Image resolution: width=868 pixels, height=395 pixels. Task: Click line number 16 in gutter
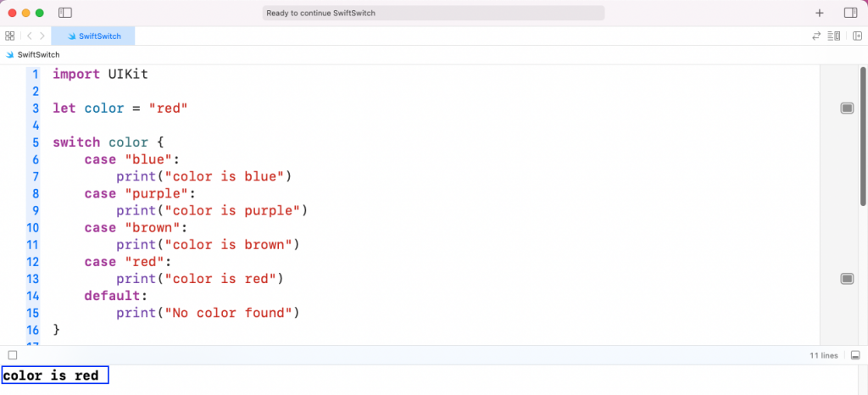tap(33, 330)
